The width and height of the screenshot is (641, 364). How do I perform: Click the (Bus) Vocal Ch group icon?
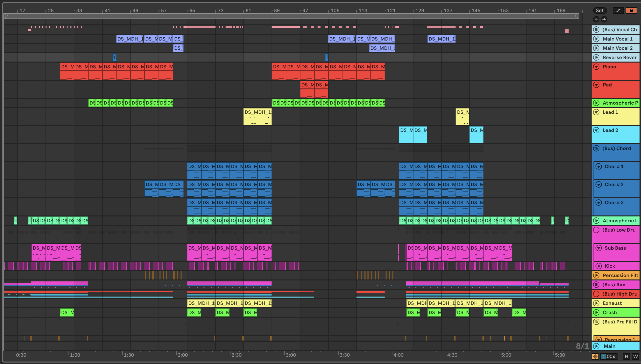tap(596, 30)
